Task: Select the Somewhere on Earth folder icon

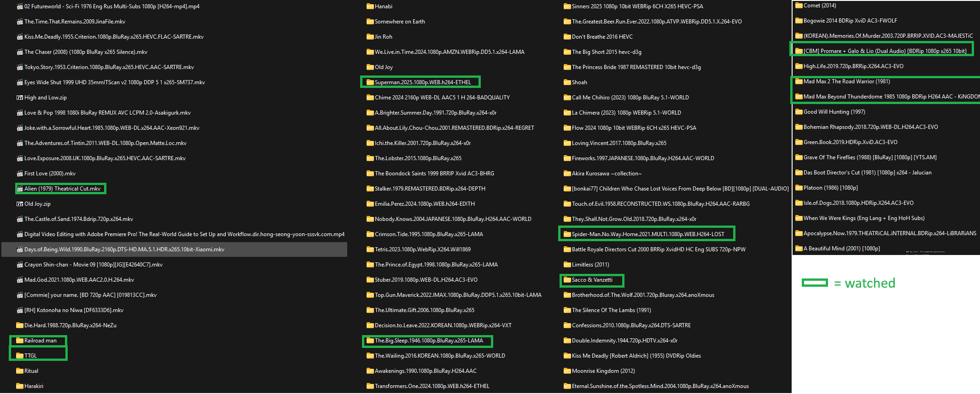Action: [x=370, y=22]
